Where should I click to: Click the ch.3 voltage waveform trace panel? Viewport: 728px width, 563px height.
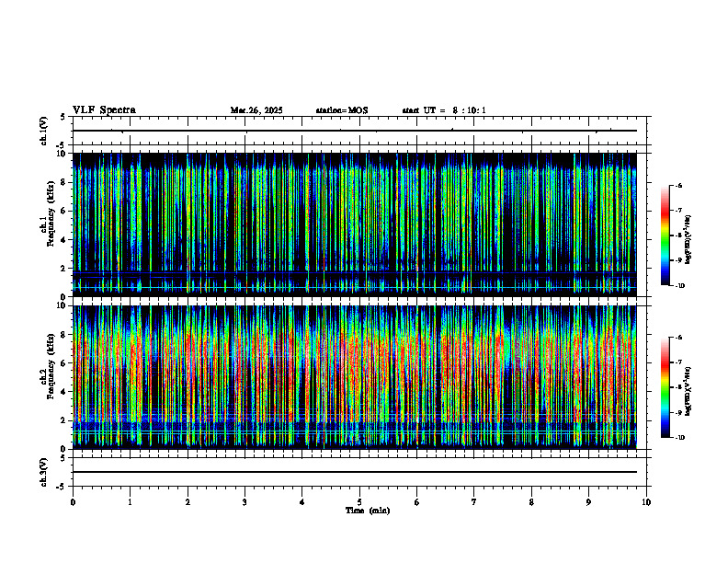[x=359, y=472]
